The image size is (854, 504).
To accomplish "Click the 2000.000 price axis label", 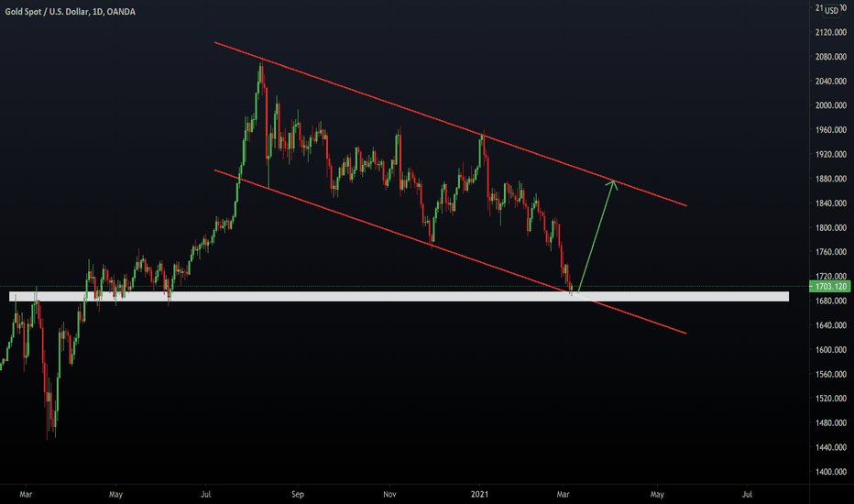I will [830, 105].
